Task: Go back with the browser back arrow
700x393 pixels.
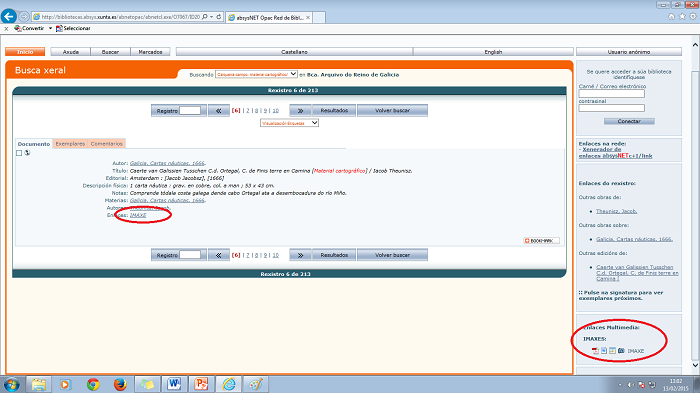Action: point(8,17)
